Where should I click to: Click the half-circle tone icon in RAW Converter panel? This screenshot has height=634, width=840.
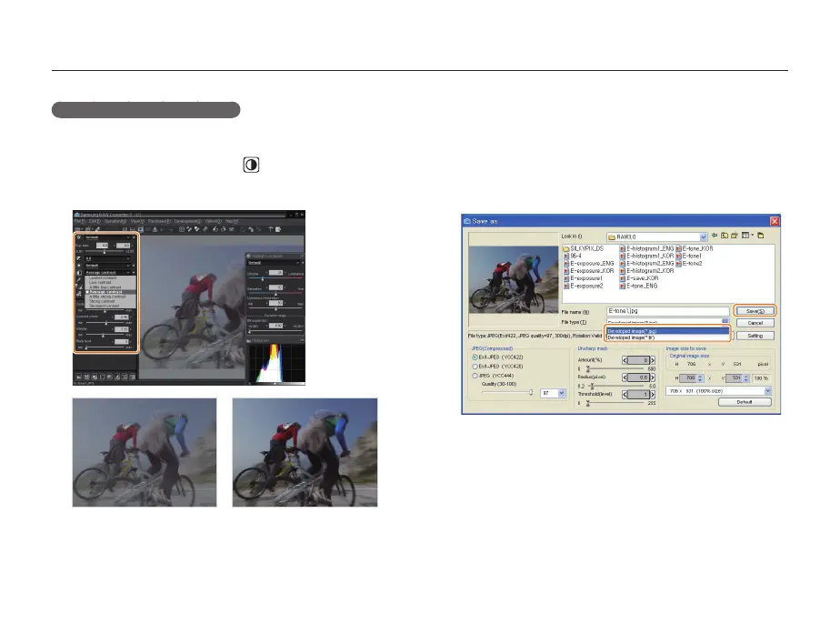click(x=79, y=273)
